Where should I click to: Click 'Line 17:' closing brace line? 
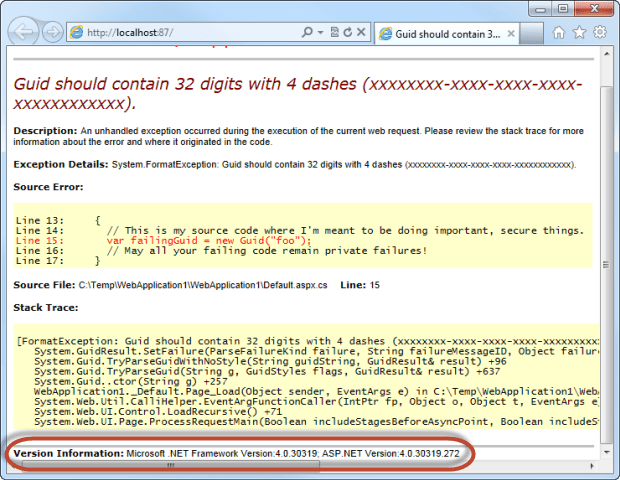pos(58,261)
